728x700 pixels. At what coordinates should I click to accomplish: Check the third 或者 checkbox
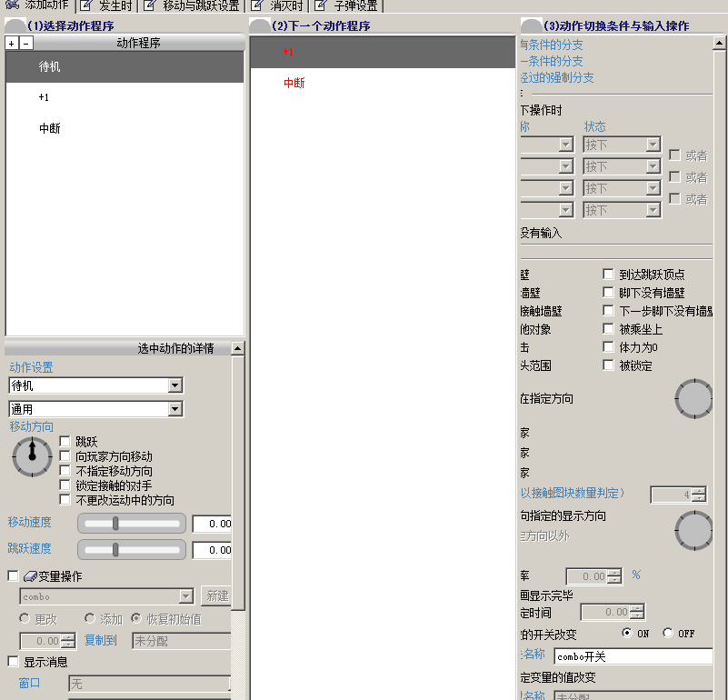coord(674,198)
